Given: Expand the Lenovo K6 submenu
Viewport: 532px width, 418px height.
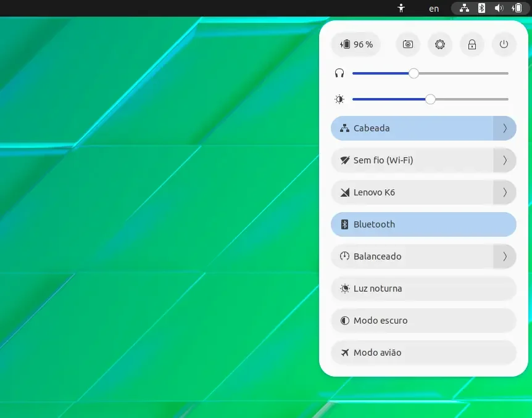Looking at the screenshot, I should pos(505,192).
